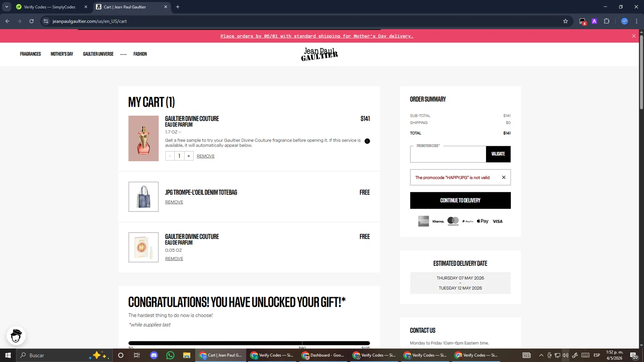Screen dimensions: 644x362
Task: Open the Fashion menu
Action: pyautogui.click(x=140, y=54)
